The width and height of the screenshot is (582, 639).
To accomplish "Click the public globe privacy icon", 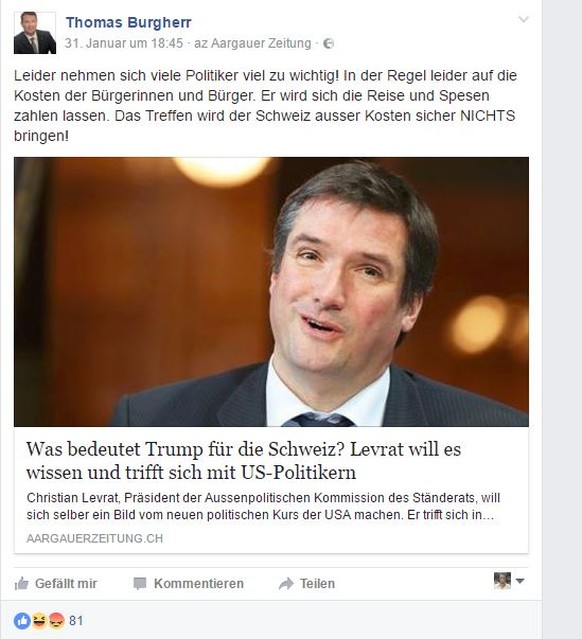I will 328,44.
